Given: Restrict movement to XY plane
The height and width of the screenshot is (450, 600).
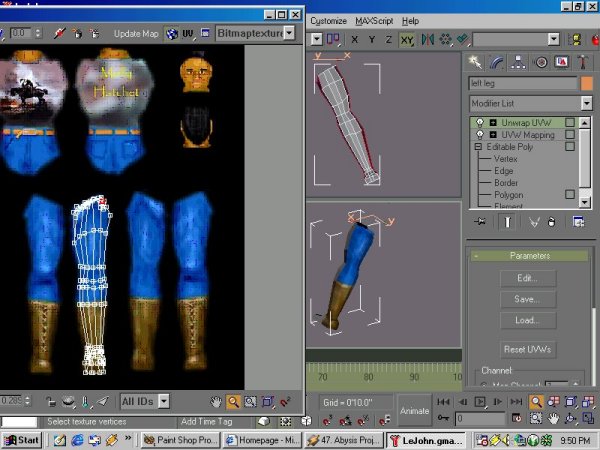Looking at the screenshot, I should [407, 39].
